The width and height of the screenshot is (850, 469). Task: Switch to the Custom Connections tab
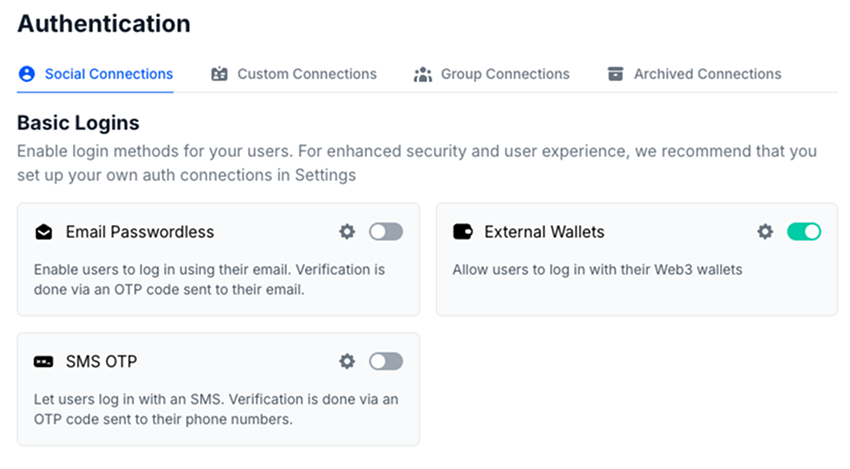pos(306,74)
